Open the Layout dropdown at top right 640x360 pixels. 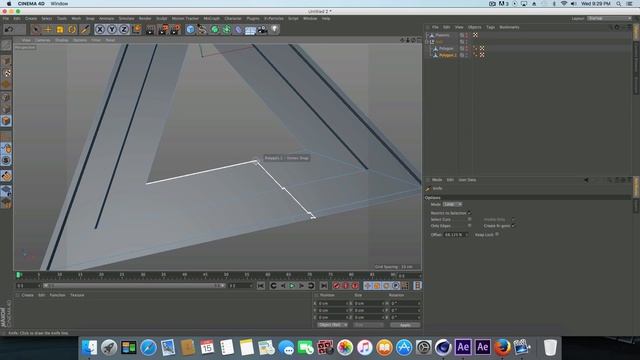click(x=609, y=18)
